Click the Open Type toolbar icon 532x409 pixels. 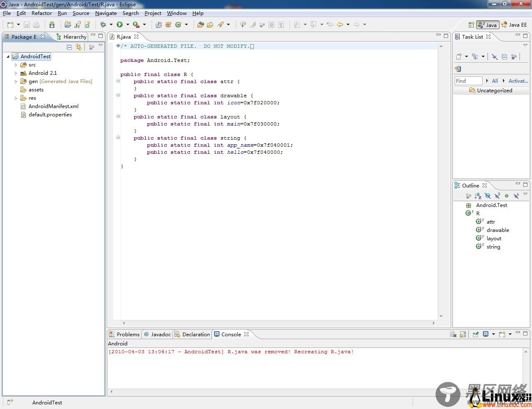tap(201, 25)
